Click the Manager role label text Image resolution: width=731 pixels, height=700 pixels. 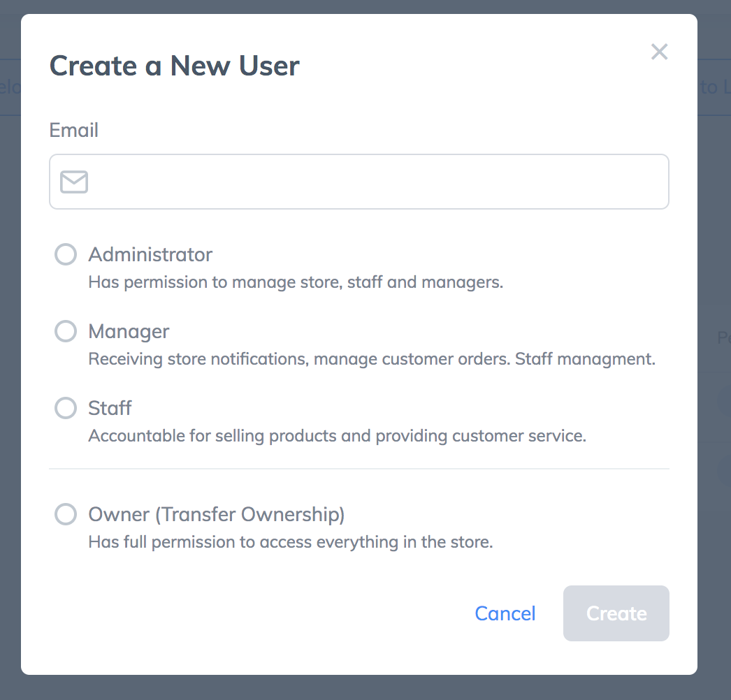tap(129, 332)
